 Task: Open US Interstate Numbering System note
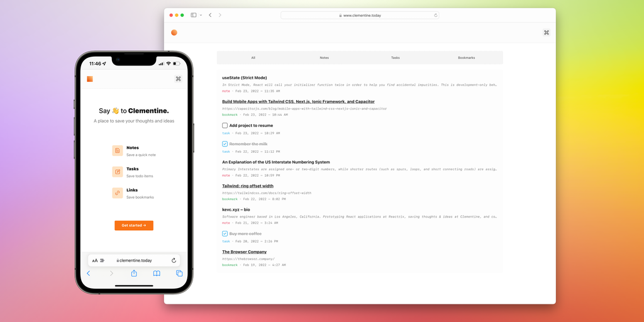276,162
